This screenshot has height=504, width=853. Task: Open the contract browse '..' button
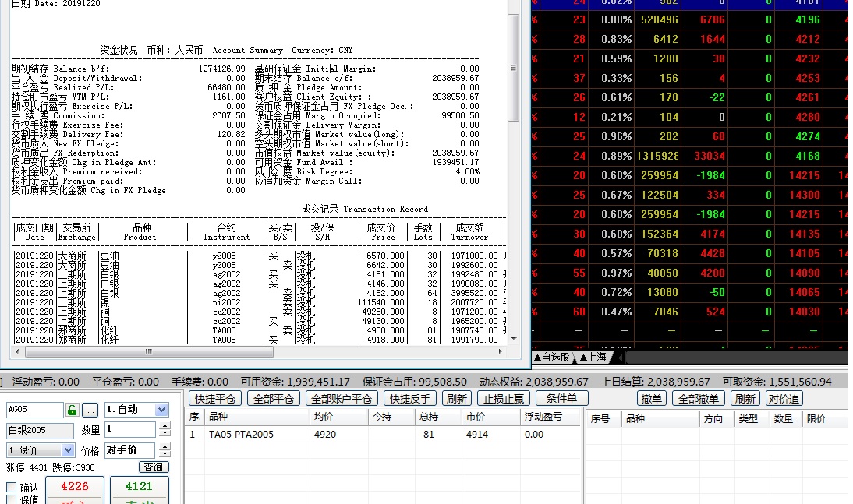(90, 410)
